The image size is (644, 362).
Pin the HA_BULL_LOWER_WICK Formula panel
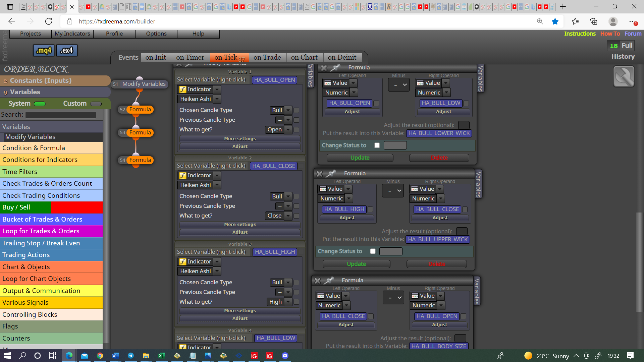tap(335, 68)
